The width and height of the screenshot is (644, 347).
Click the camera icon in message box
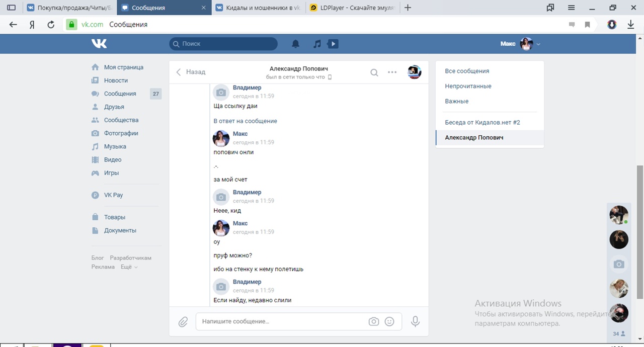[x=373, y=321]
